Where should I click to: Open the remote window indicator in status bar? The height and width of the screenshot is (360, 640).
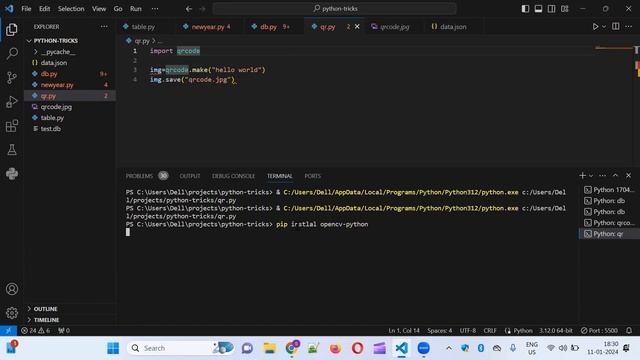(x=8, y=330)
